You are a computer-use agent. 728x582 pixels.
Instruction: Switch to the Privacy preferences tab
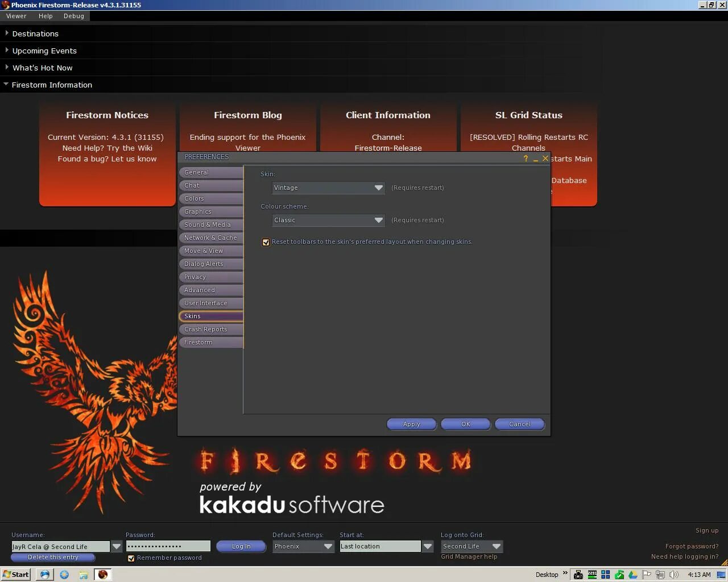click(211, 277)
